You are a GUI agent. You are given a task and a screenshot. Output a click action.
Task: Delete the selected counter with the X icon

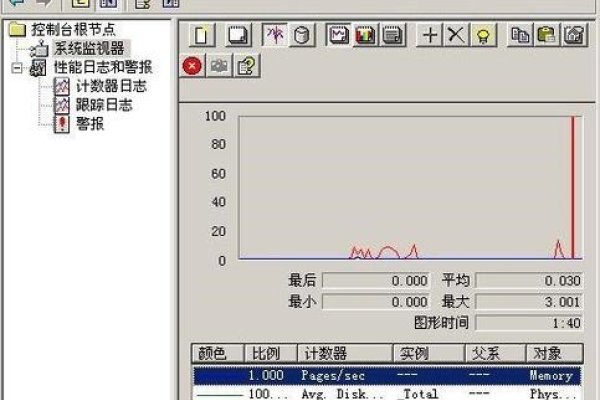tap(456, 35)
